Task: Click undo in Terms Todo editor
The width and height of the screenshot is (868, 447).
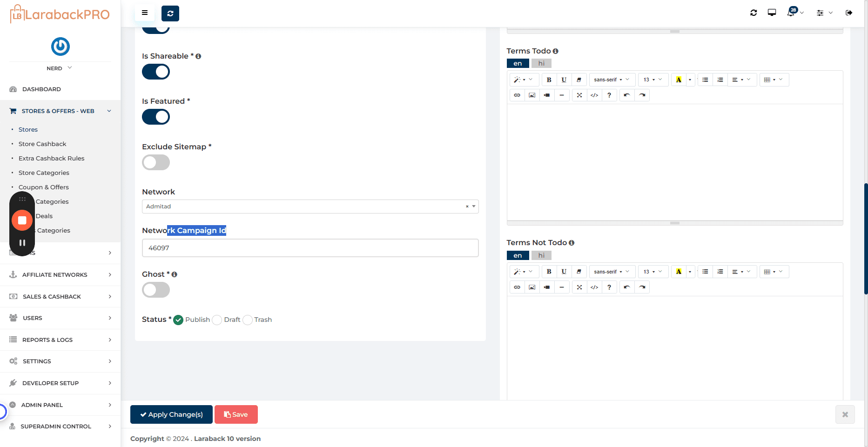Action: pyautogui.click(x=627, y=95)
